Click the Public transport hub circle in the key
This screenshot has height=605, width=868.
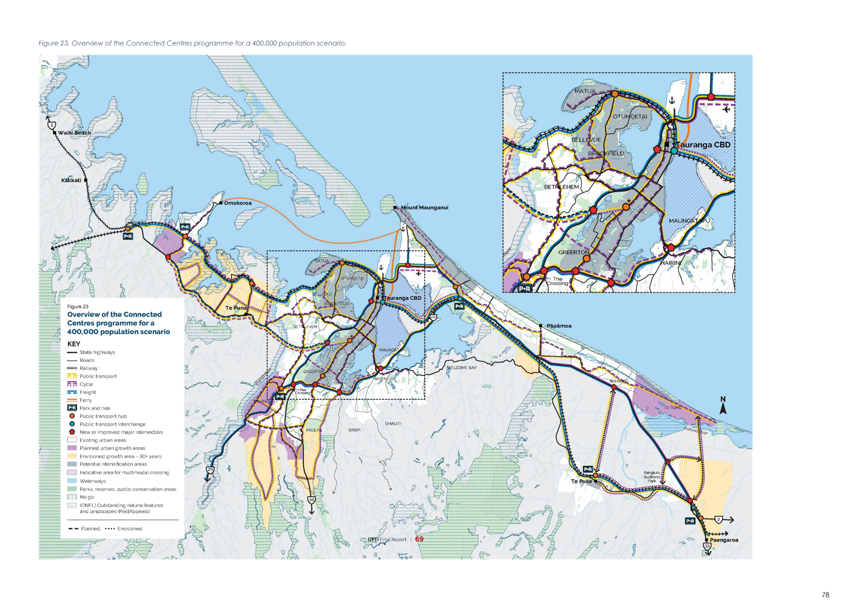coord(72,416)
